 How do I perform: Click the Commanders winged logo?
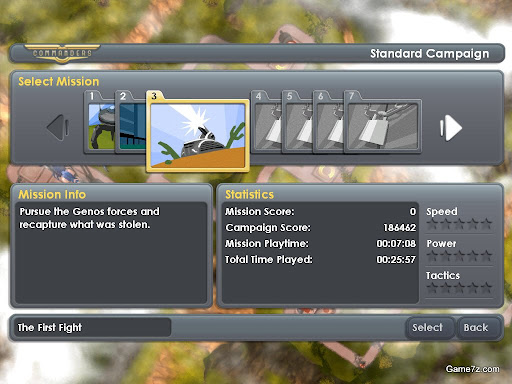62,53
